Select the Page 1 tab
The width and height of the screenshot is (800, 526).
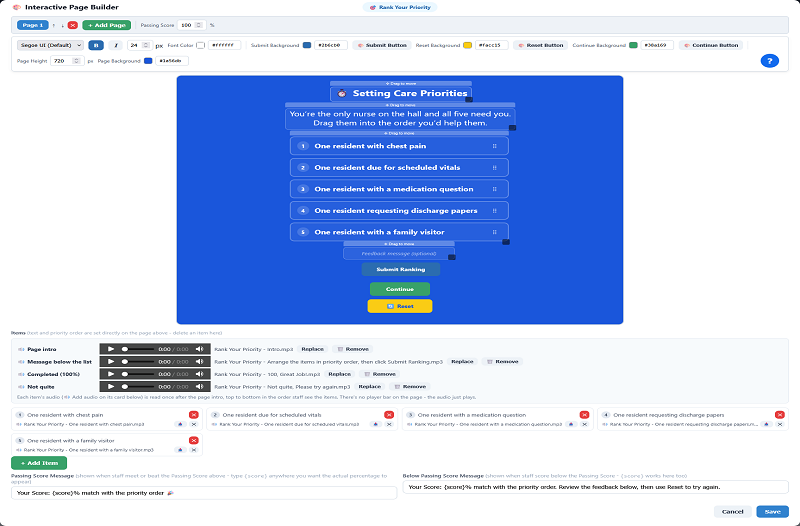(x=33, y=25)
